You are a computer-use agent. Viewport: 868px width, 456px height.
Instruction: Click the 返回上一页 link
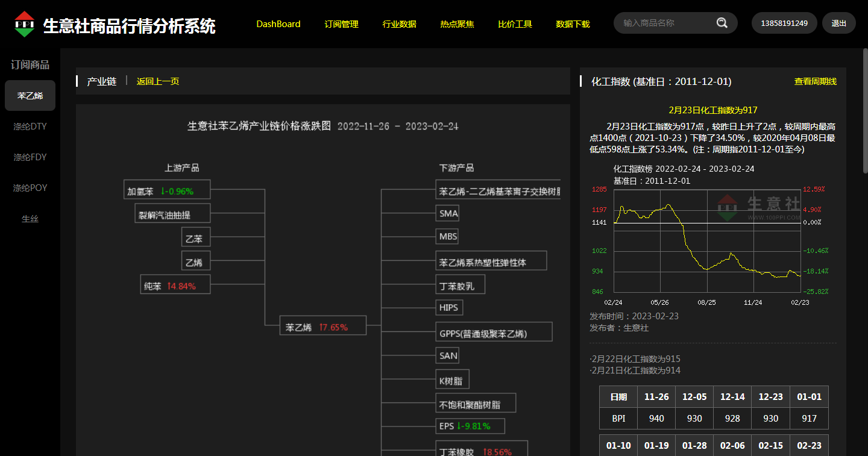click(158, 81)
